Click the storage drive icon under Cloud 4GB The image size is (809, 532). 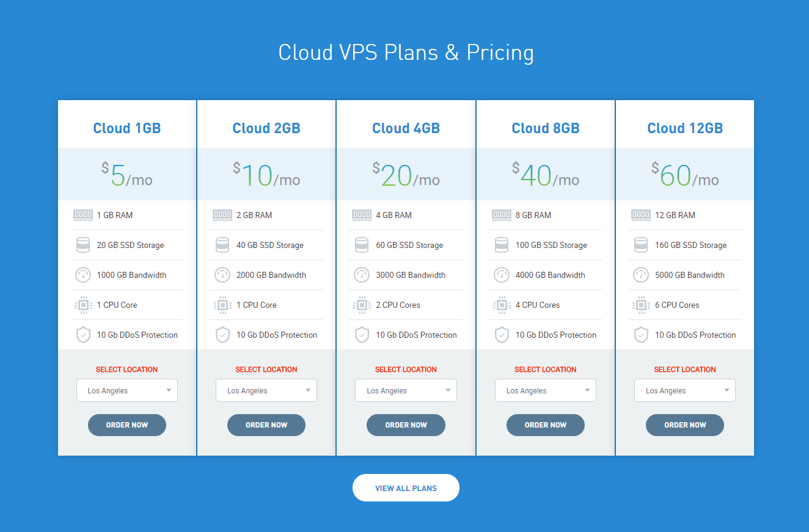[362, 244]
